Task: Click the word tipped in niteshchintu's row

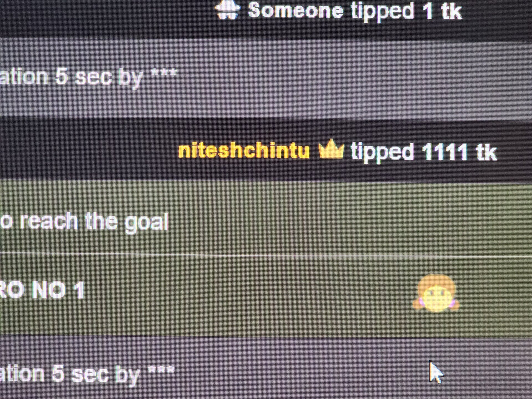Action: click(x=382, y=153)
